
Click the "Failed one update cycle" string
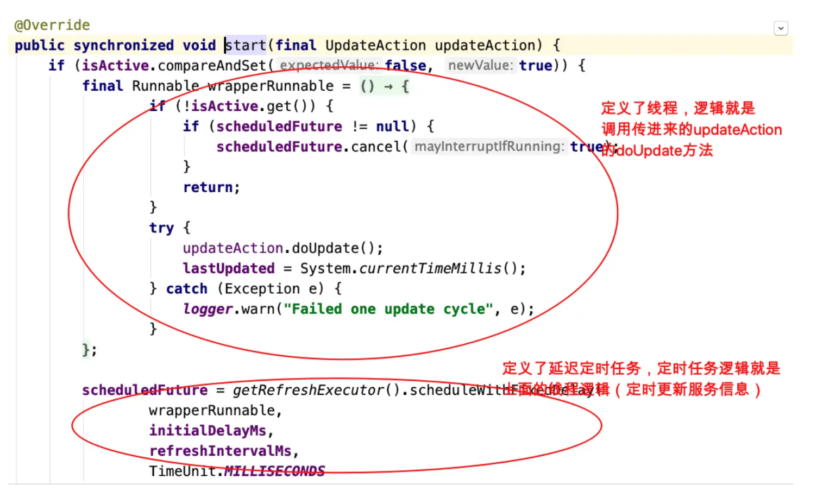point(388,309)
